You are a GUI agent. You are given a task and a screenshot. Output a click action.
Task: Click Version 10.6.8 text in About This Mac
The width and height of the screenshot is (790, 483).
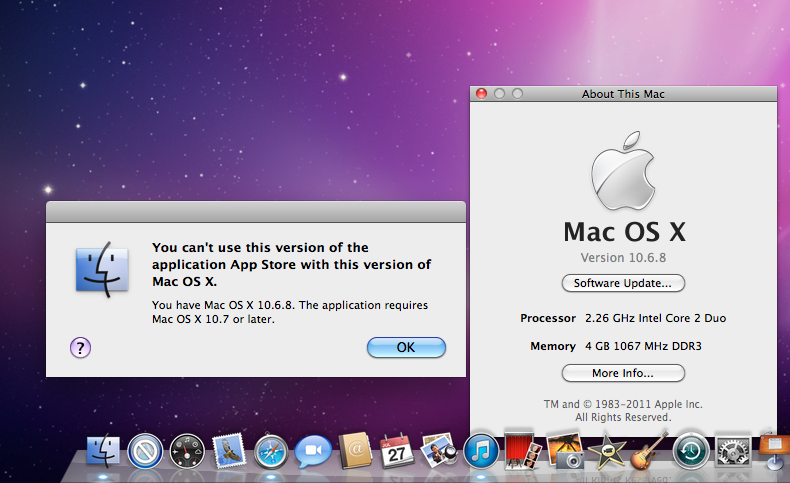click(x=623, y=258)
